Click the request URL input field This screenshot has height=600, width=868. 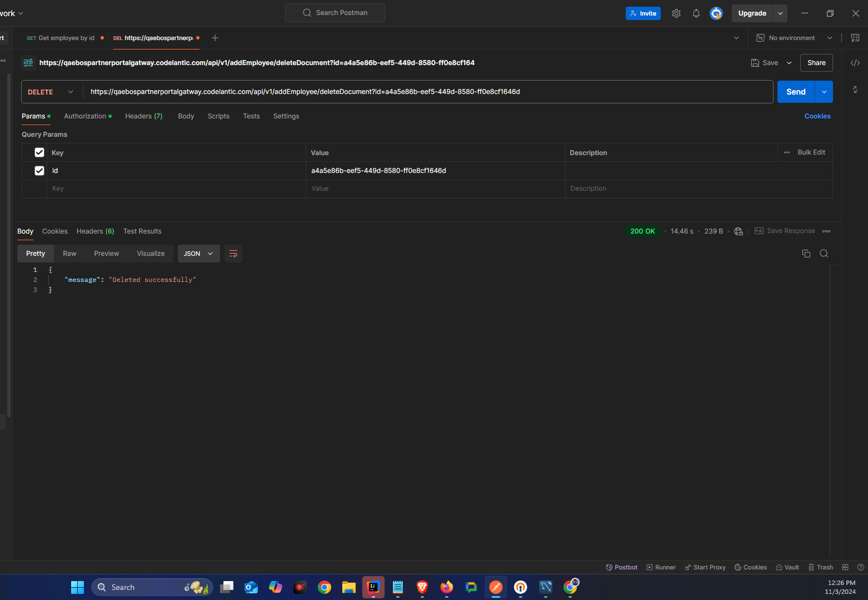tap(428, 92)
